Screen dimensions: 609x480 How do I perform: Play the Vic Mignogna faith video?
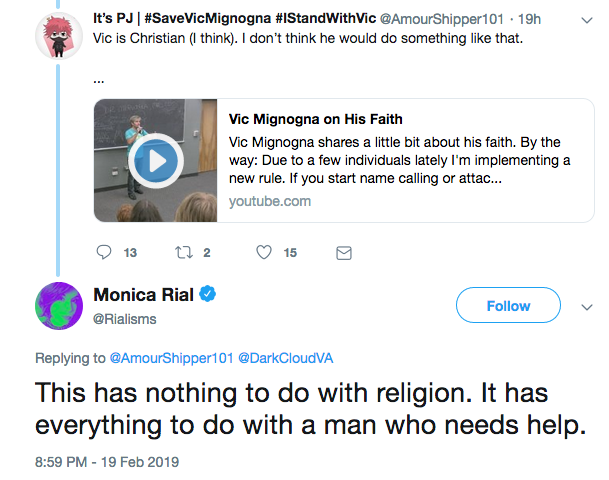[156, 160]
